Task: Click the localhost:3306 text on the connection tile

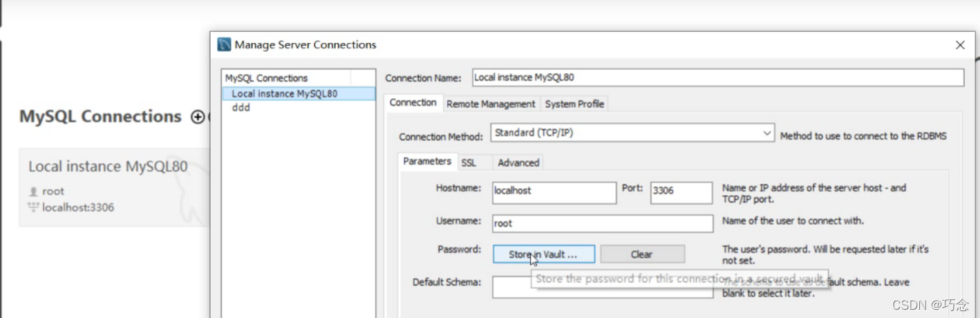Action: (78, 207)
